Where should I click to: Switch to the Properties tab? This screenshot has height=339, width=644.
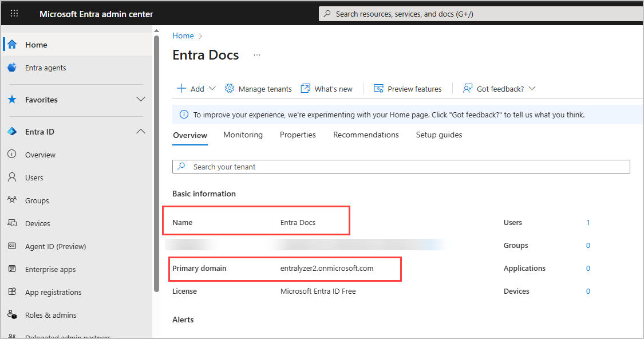pos(298,135)
